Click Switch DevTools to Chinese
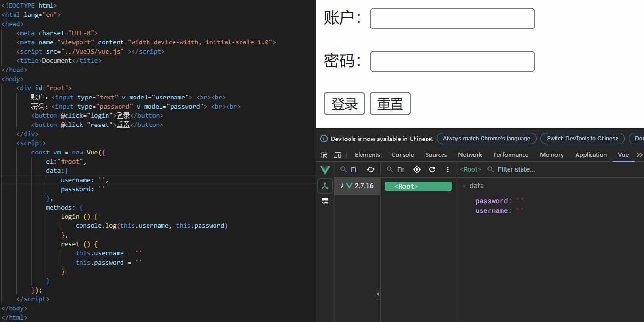The image size is (644, 322). click(582, 139)
